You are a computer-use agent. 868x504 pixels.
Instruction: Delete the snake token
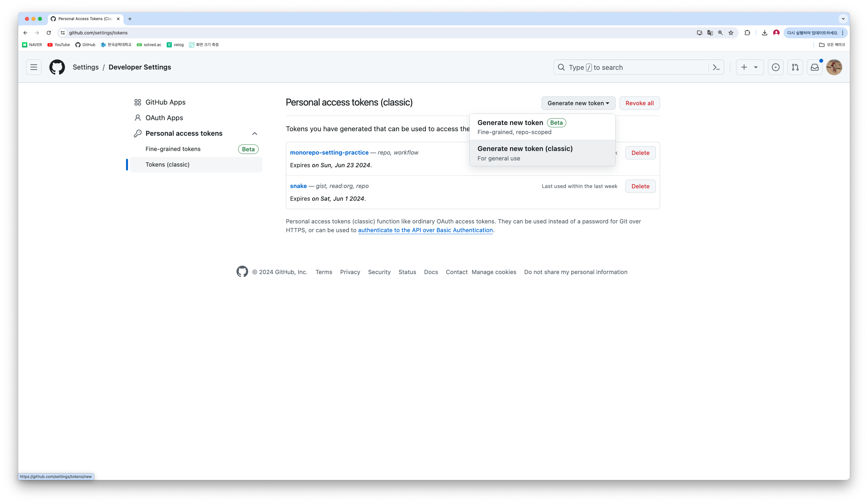(x=640, y=186)
